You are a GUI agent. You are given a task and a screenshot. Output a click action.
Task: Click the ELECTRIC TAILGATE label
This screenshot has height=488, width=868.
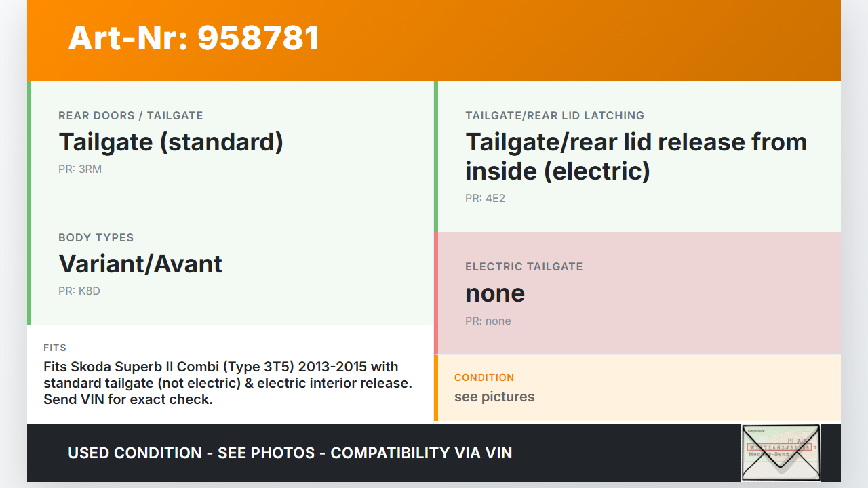(x=524, y=267)
